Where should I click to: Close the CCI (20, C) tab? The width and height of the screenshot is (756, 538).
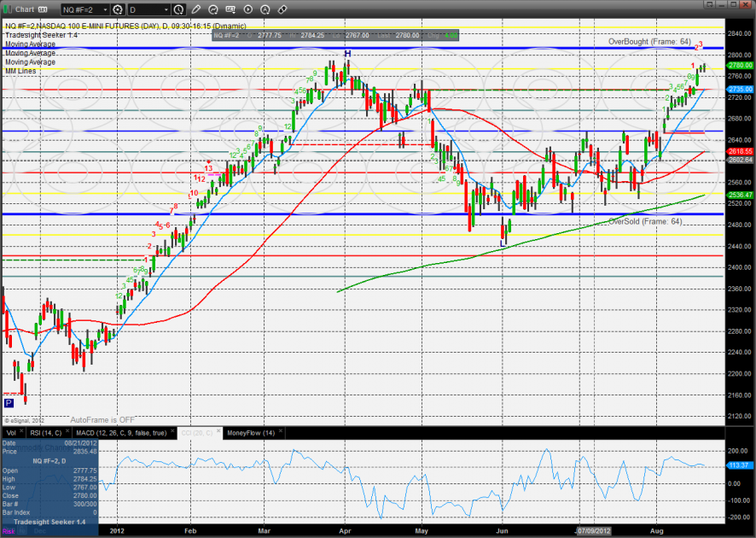tap(218, 431)
